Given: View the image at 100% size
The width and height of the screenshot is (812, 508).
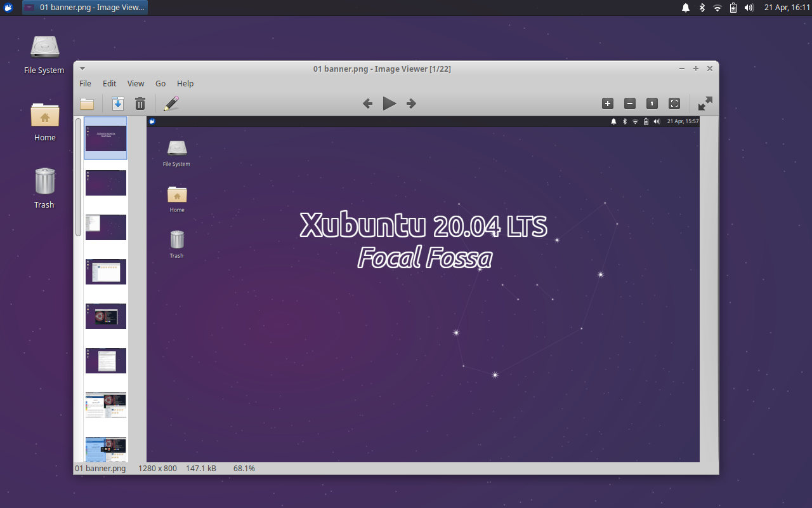Looking at the screenshot, I should [652, 103].
